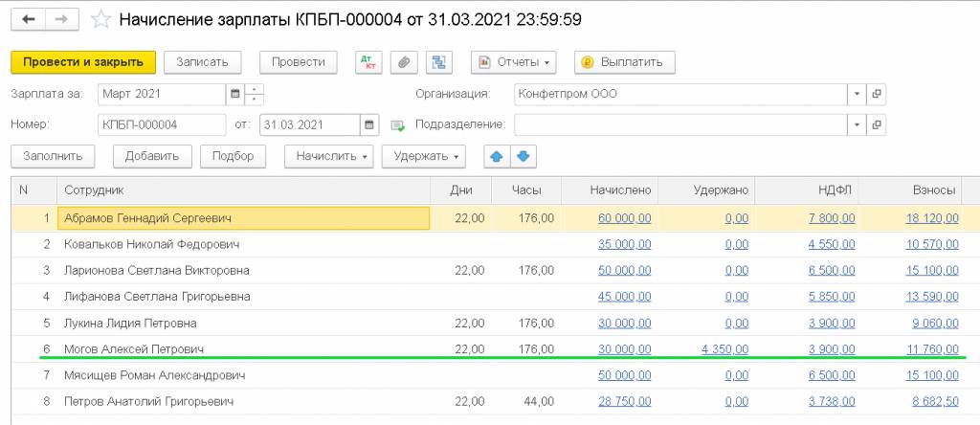Select employee Лукина Лидия Петровна
The height and width of the screenshot is (425, 980).
pyautogui.click(x=130, y=324)
